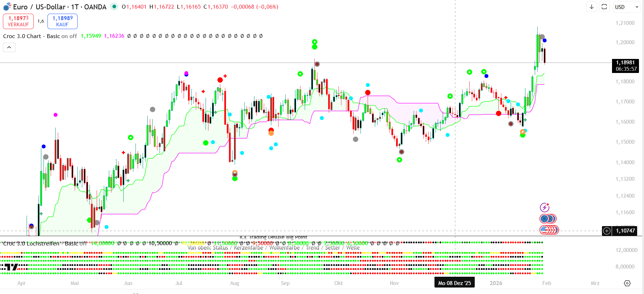Click the down-arrow icon beside the USD selector
This screenshot has height=294, width=644.
[592, 7]
